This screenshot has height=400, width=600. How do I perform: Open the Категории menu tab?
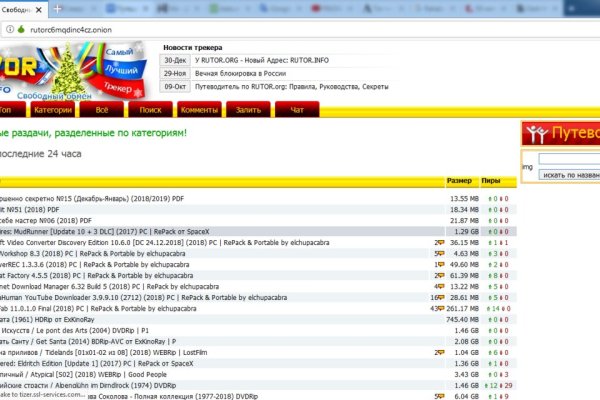pos(53,110)
